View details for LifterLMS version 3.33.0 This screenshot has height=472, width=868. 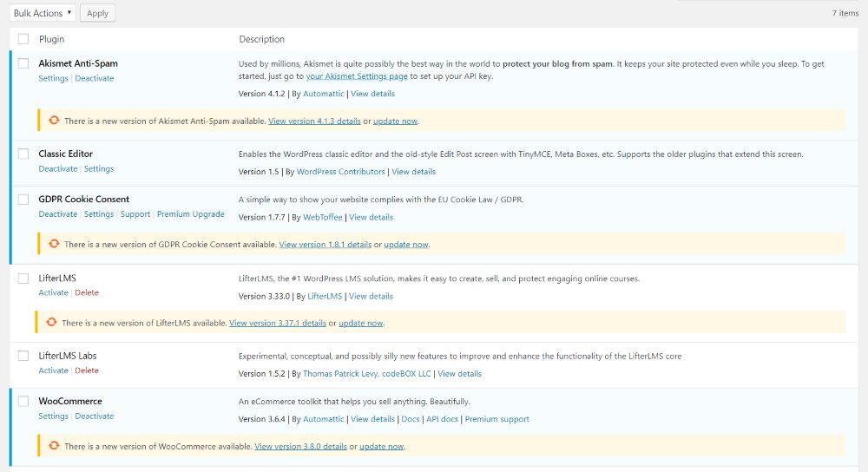click(371, 296)
